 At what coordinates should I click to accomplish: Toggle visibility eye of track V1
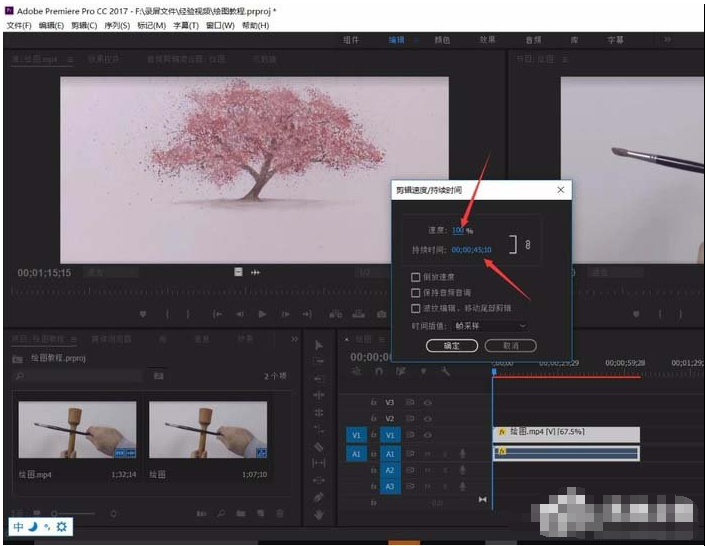pos(428,436)
